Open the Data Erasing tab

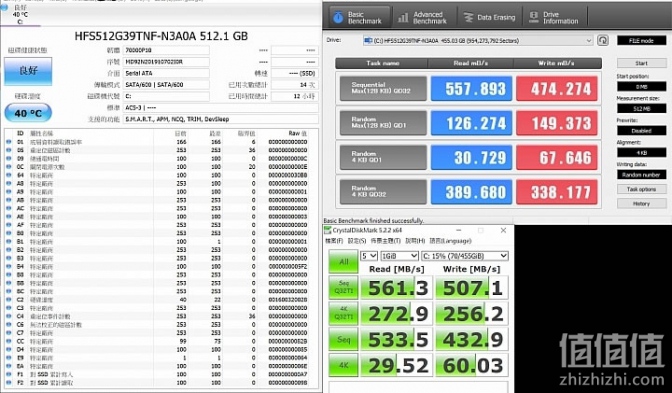[x=489, y=17]
